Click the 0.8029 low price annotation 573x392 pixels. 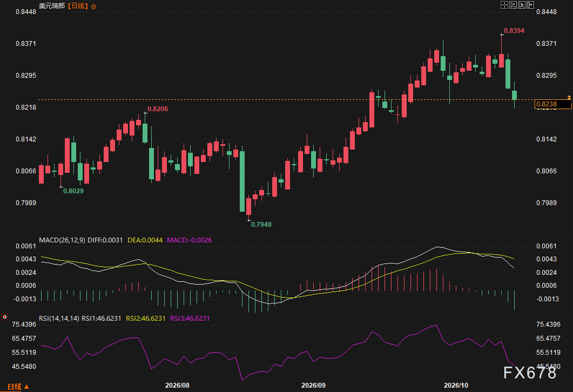(73, 191)
